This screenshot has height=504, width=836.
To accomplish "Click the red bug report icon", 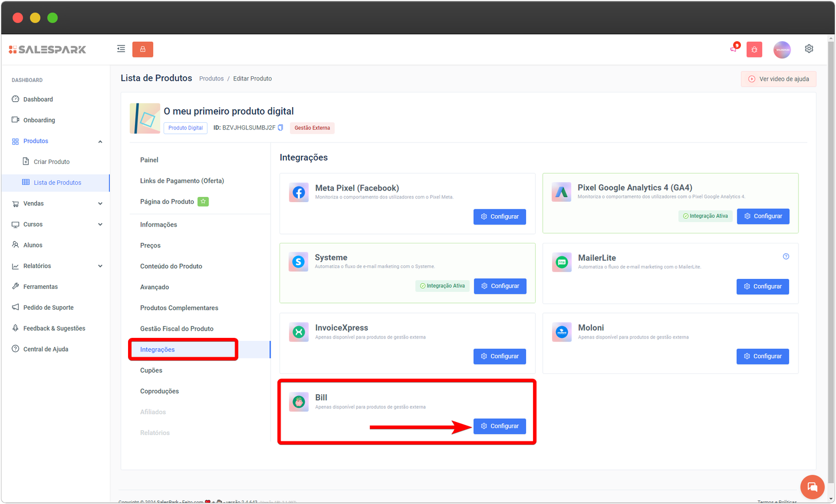I will [x=754, y=50].
